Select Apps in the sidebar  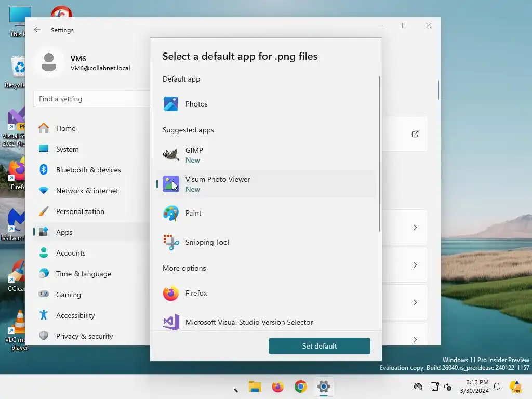tap(91, 232)
